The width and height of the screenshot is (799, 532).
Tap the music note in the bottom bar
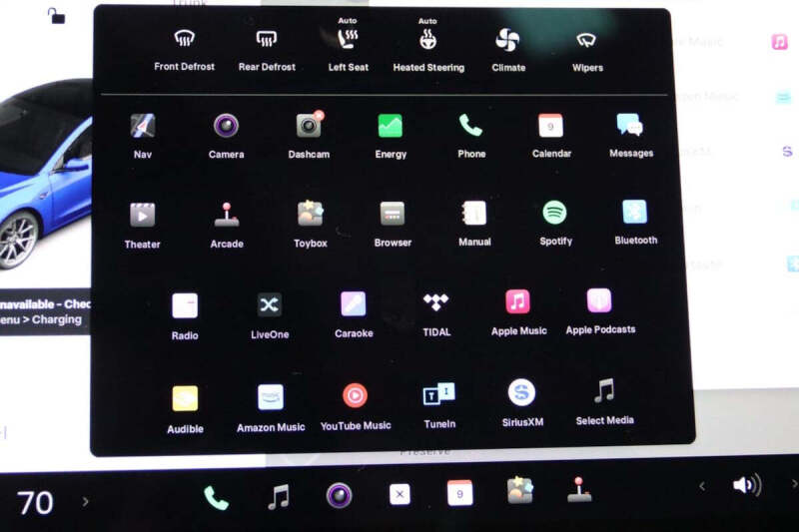click(279, 496)
